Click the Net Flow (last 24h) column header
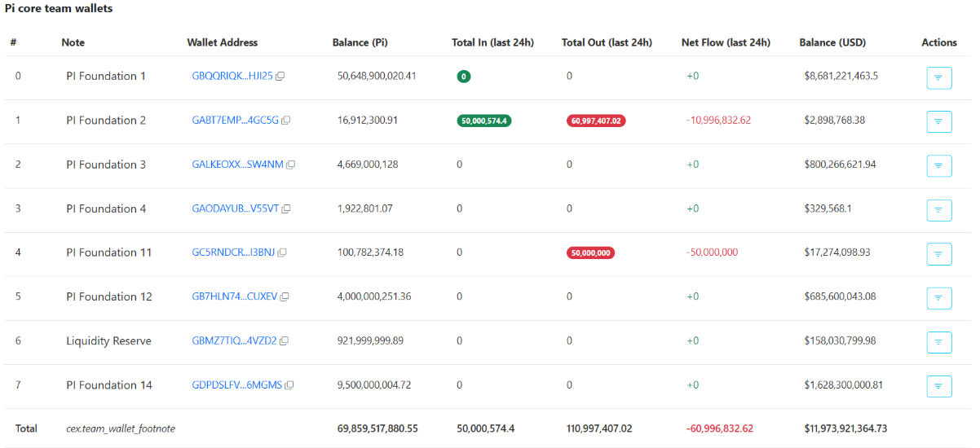The width and height of the screenshot is (980, 448). coord(726,42)
